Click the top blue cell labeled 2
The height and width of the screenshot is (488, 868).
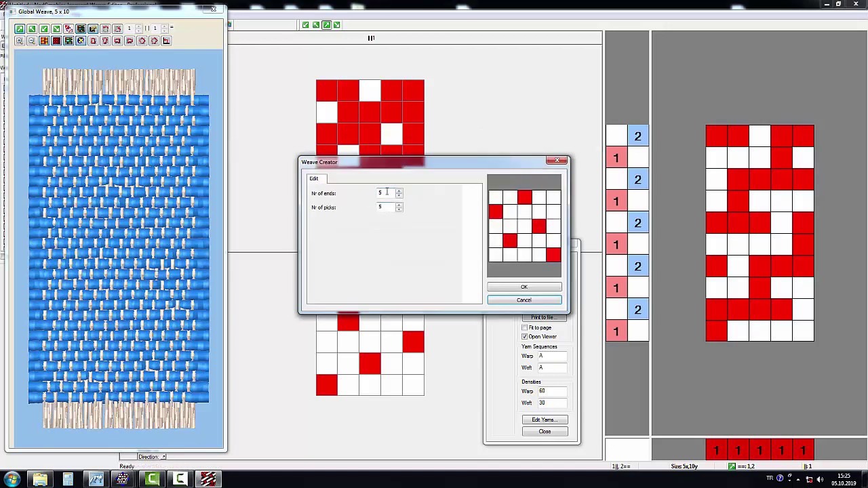[x=638, y=136]
